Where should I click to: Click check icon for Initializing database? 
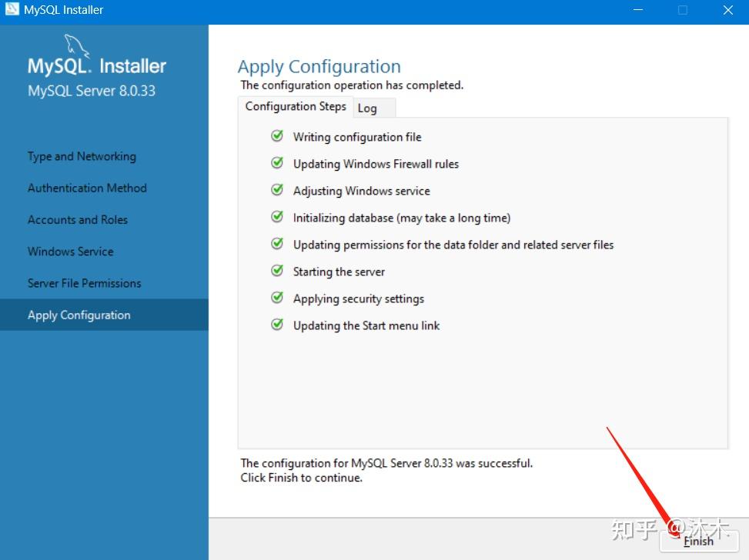pos(277,217)
